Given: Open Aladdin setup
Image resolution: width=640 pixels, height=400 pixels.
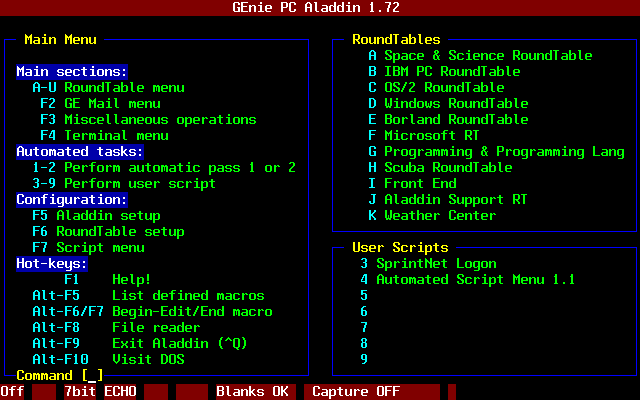Looking at the screenshot, I should [96, 216].
